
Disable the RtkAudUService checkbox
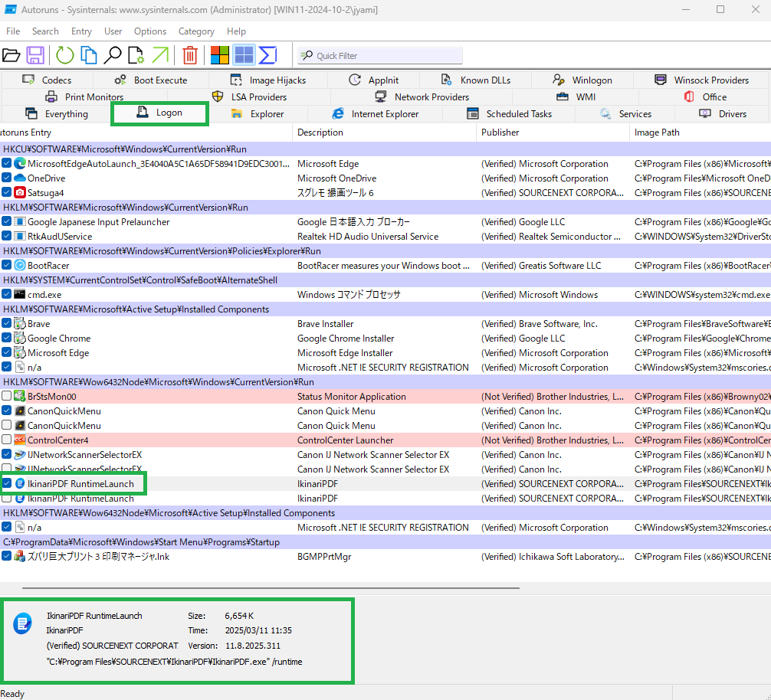click(6, 236)
